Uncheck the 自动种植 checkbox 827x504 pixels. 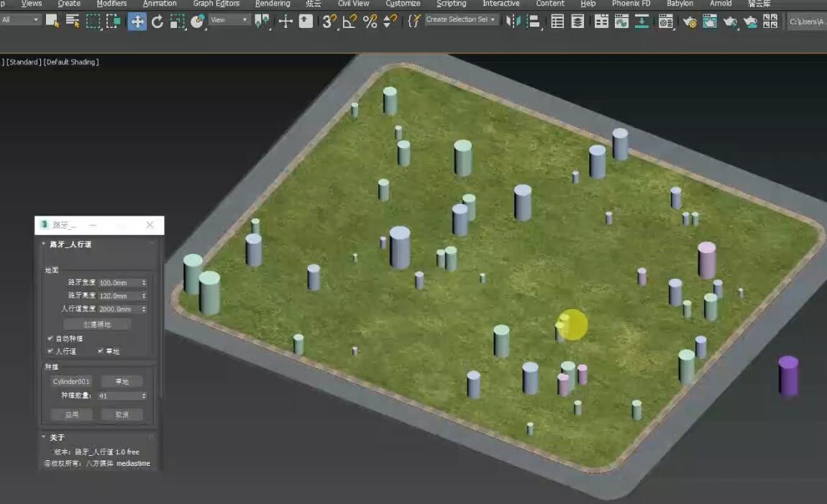coord(50,338)
